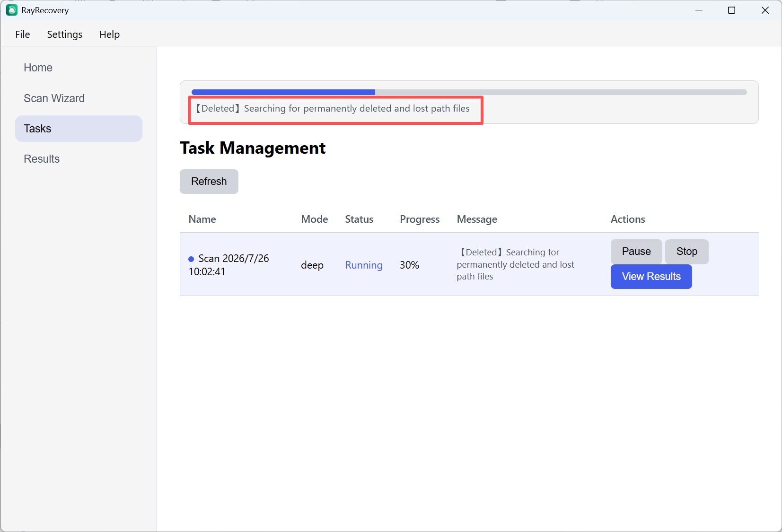This screenshot has height=532, width=782.
Task: Click the View Results button
Action: [651, 277]
